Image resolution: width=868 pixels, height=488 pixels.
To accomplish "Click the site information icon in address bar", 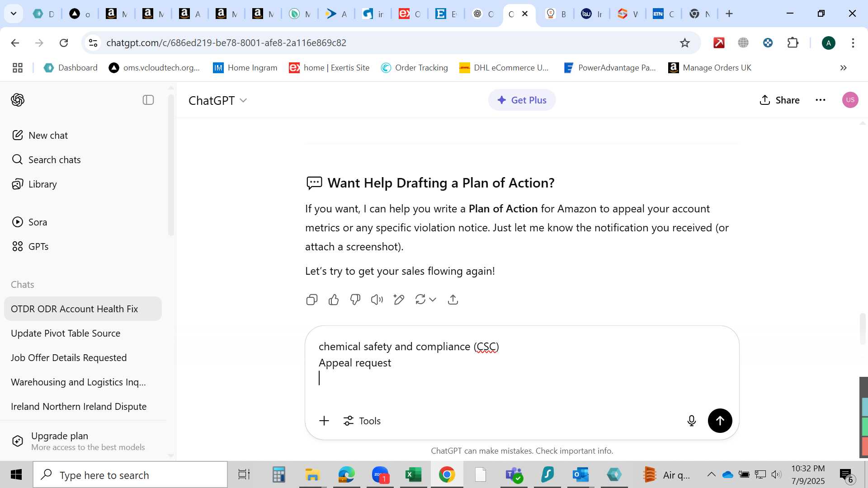I will pyautogui.click(x=93, y=43).
